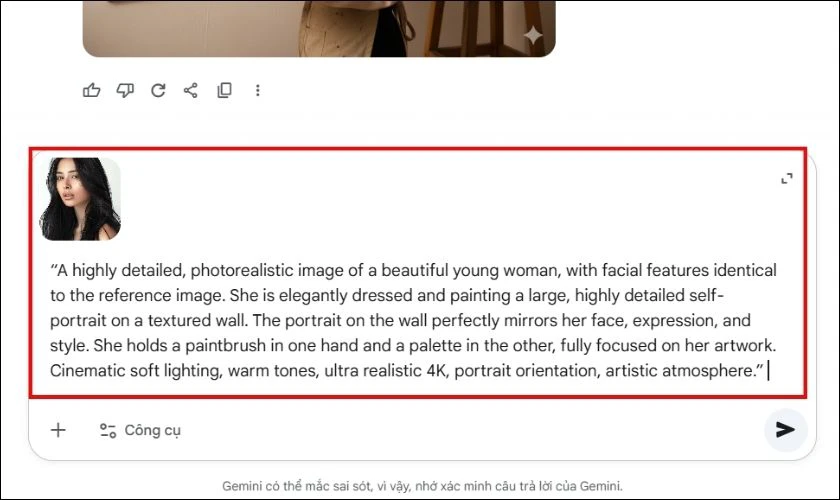Click the plus icon to add files

[58, 430]
